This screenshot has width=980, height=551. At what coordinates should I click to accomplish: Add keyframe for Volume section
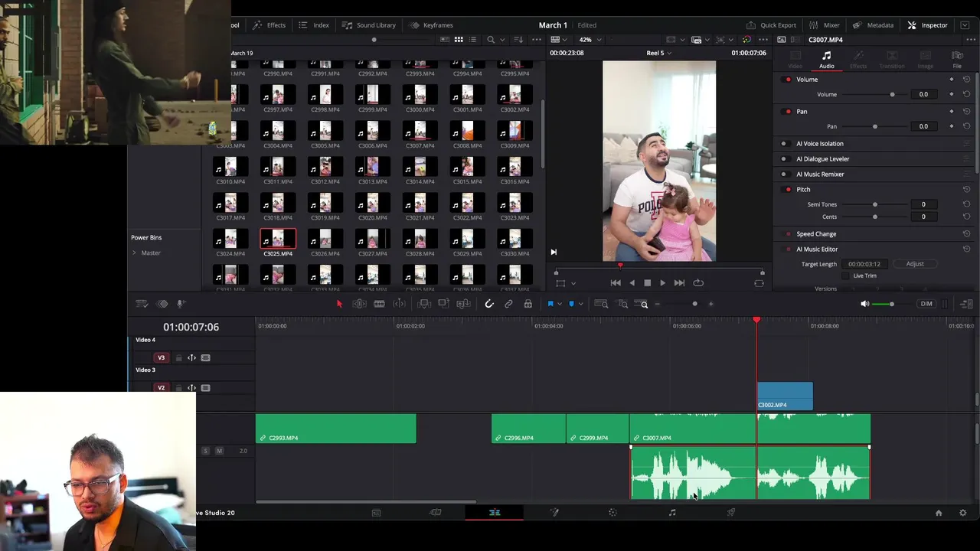click(x=952, y=80)
